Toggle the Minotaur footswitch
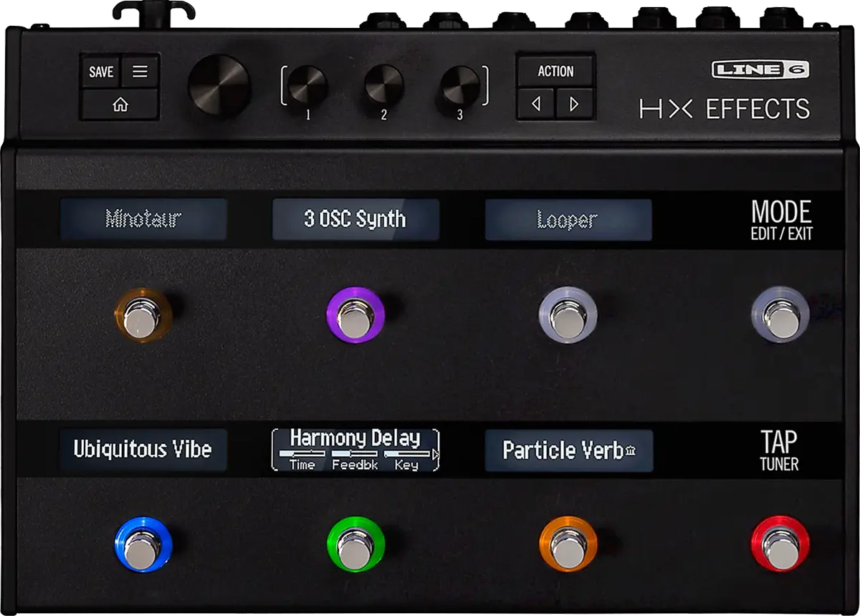 143,315
